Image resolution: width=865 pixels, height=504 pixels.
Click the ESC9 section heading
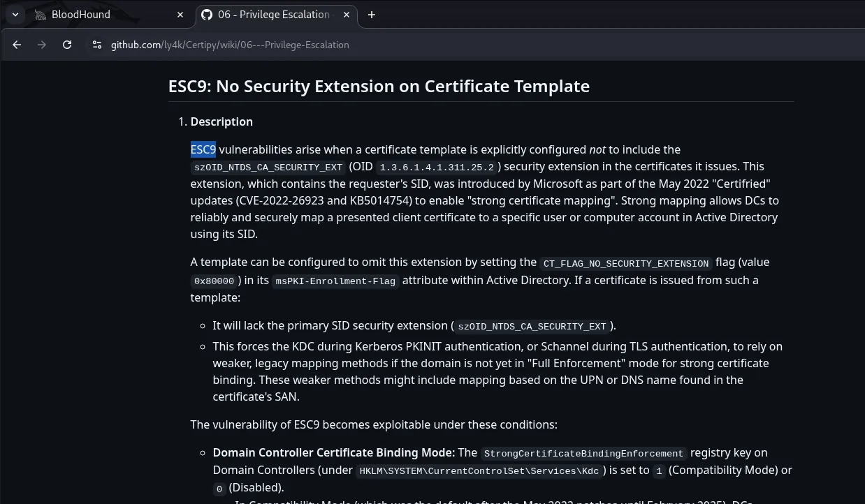[x=379, y=87]
